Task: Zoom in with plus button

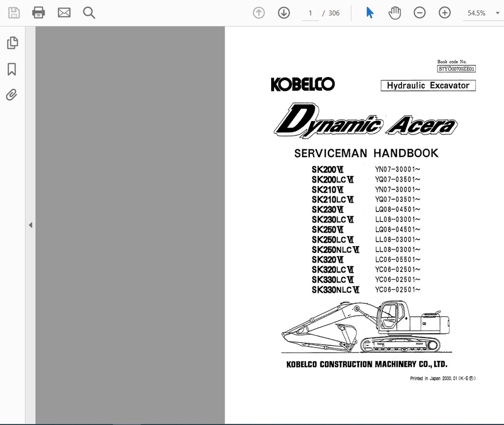Action: tap(444, 13)
